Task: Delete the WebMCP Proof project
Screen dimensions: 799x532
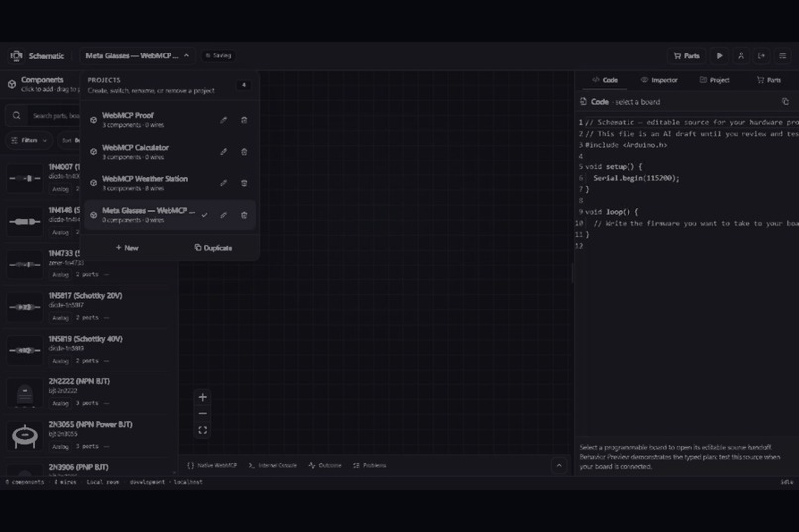Action: tap(244, 120)
